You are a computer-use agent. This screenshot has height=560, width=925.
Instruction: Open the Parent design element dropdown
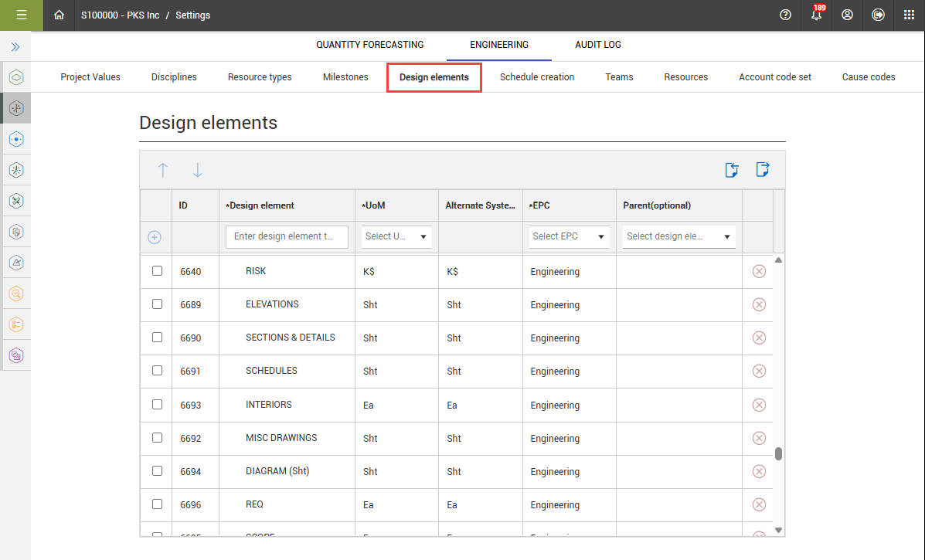[678, 237]
